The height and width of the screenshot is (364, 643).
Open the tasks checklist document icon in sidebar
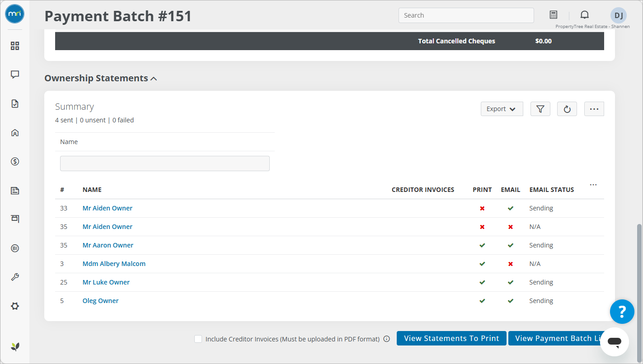pos(15,103)
